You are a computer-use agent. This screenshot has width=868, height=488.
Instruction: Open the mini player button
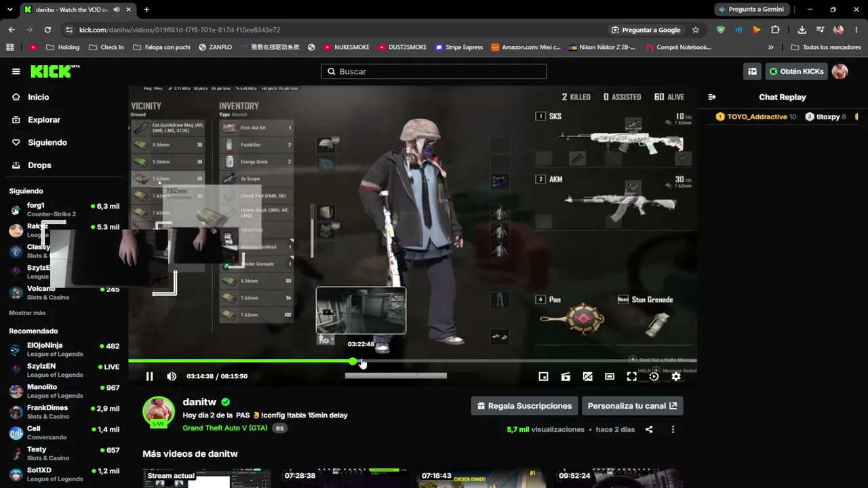[x=543, y=376]
